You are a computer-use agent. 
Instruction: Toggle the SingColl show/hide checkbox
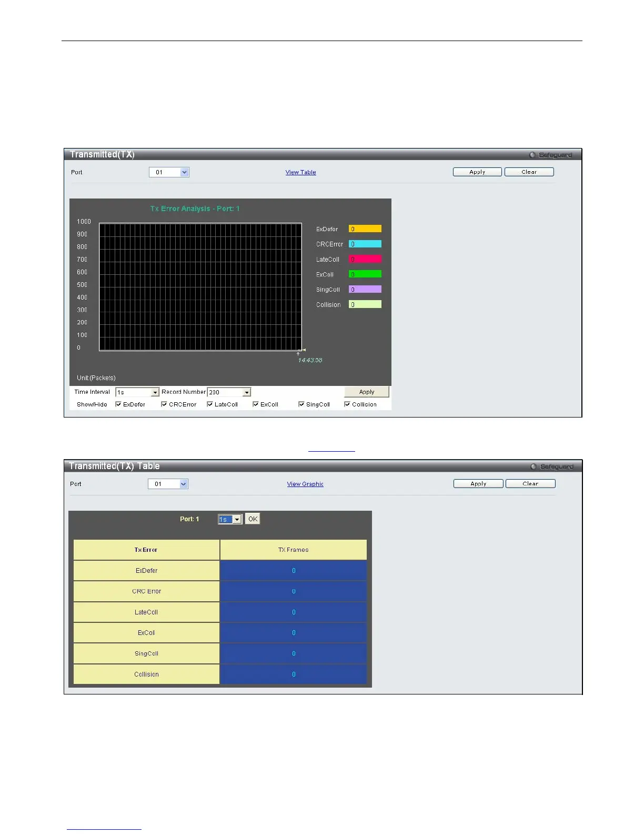(301, 404)
